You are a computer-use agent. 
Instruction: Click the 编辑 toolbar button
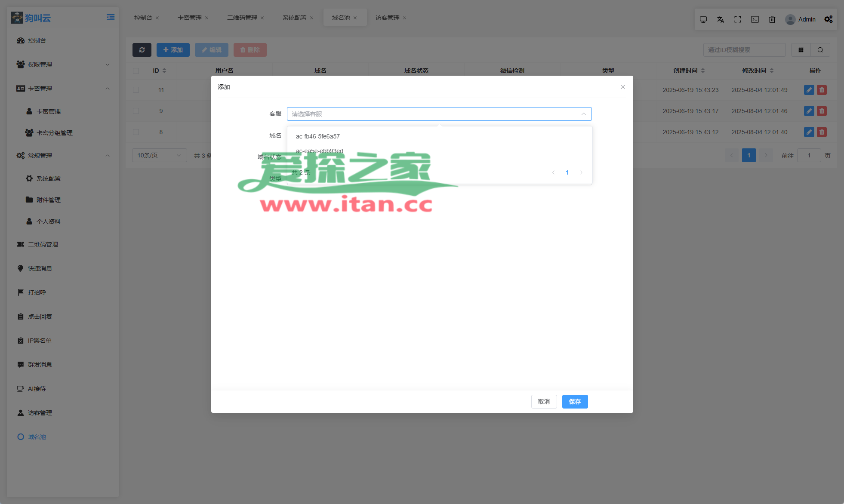coord(212,50)
